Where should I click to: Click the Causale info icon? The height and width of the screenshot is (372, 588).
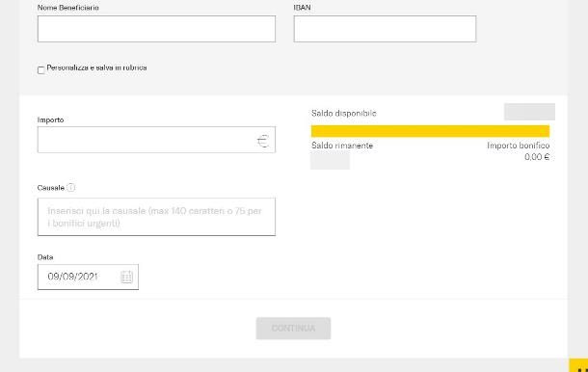[x=71, y=188]
